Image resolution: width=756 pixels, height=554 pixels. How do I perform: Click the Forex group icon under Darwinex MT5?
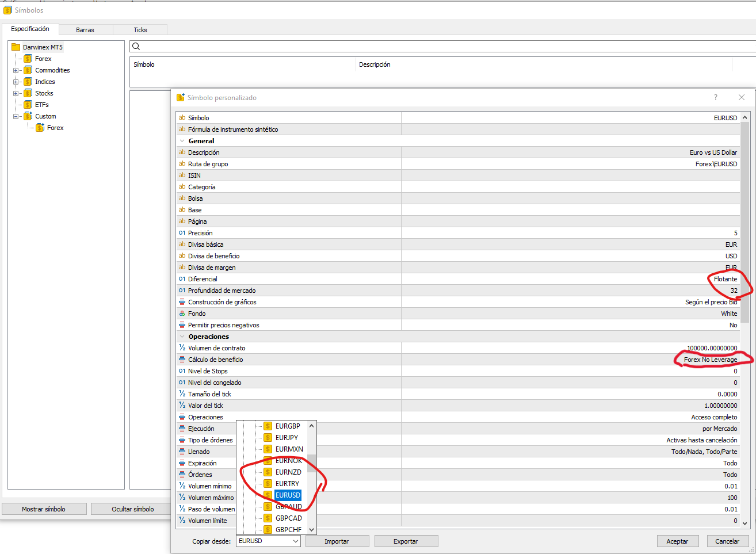tap(28, 59)
